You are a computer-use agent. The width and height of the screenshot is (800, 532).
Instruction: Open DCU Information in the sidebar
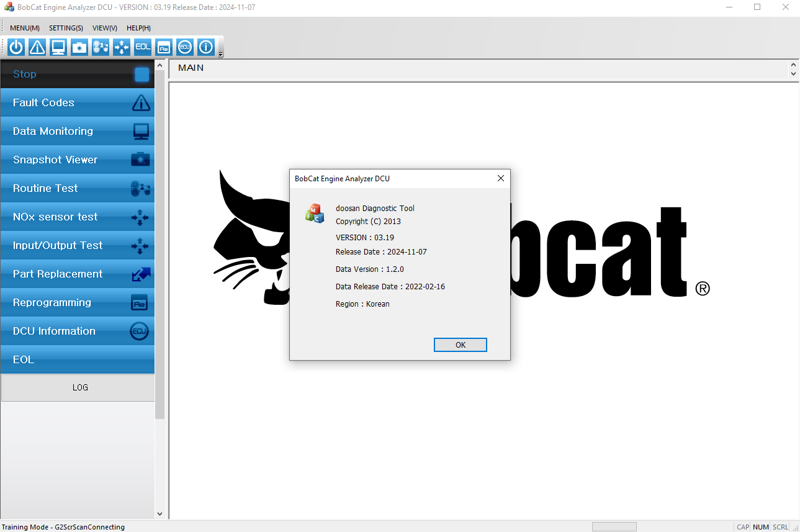click(x=78, y=331)
